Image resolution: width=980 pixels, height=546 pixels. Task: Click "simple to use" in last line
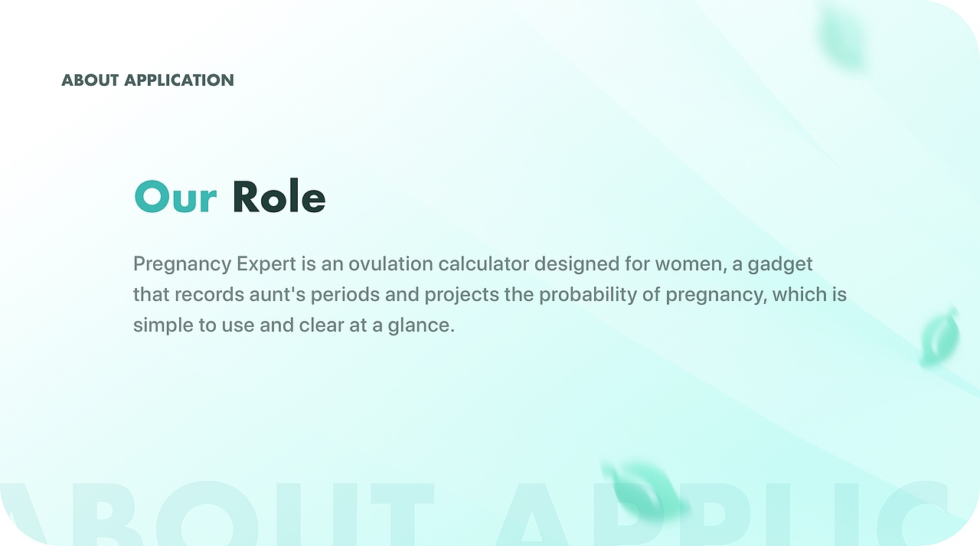[194, 325]
